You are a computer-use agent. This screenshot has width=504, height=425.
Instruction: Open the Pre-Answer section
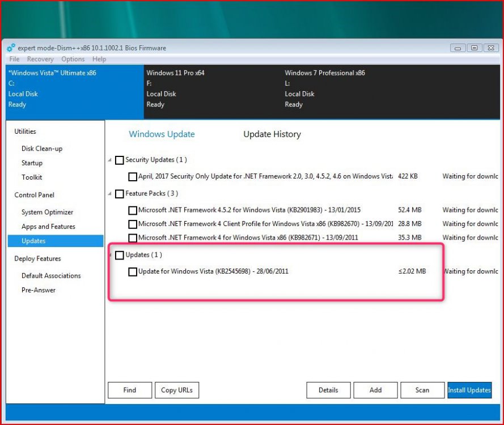(x=39, y=290)
